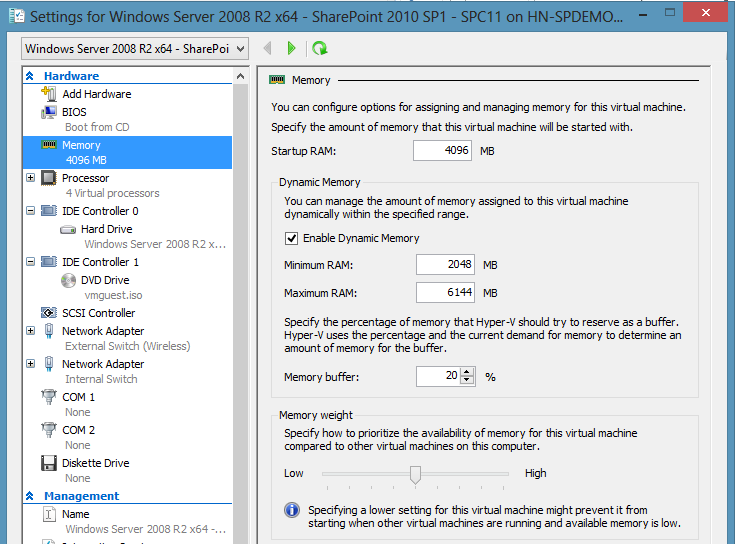Image resolution: width=735 pixels, height=544 pixels.
Task: Select the Diskette Drive item
Action: pyautogui.click(x=96, y=463)
